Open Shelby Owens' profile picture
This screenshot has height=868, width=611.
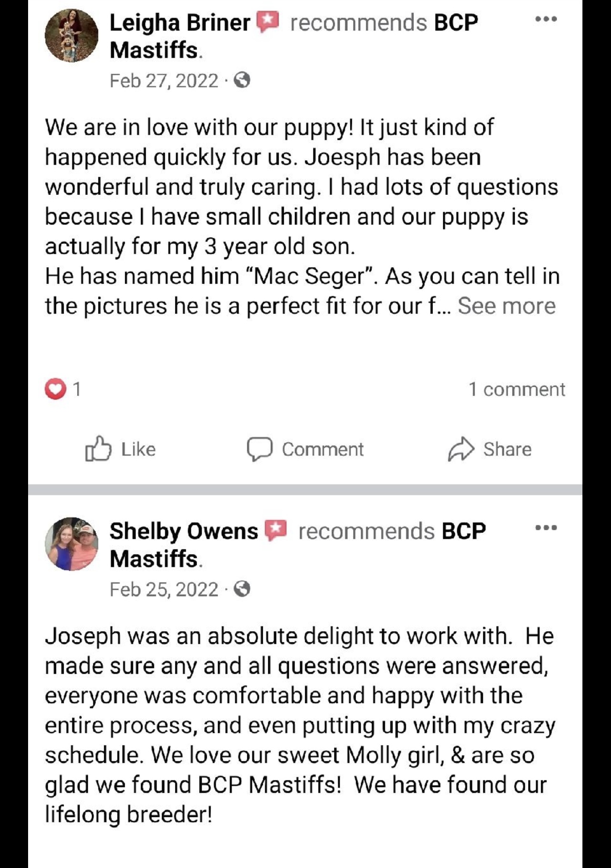pos(71,544)
